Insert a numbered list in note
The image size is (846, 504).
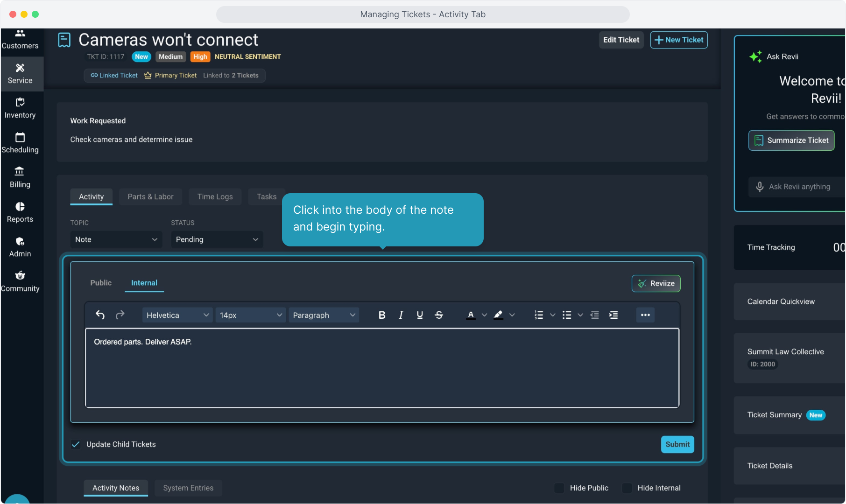539,315
